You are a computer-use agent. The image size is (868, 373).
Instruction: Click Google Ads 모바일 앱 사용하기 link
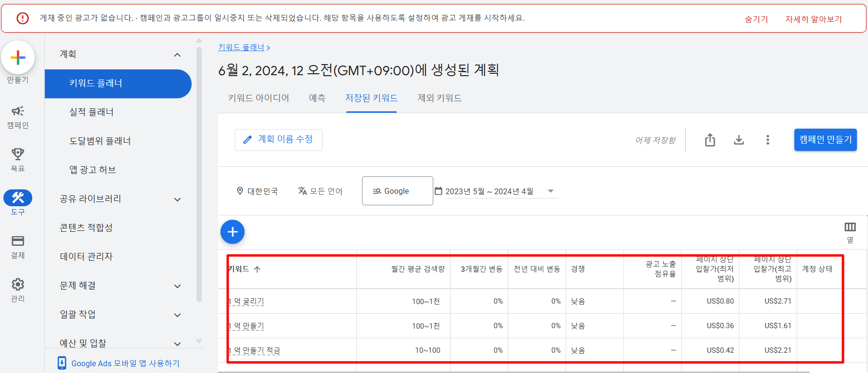tap(125, 363)
